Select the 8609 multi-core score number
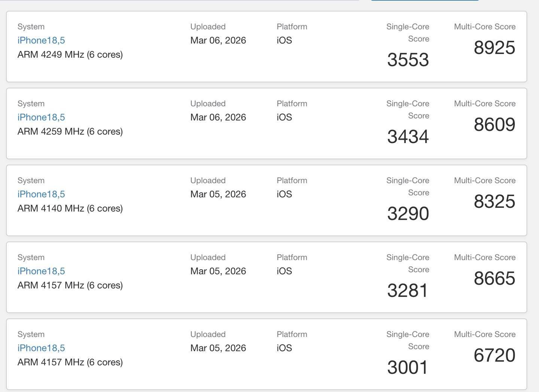The width and height of the screenshot is (539, 392). tap(494, 125)
